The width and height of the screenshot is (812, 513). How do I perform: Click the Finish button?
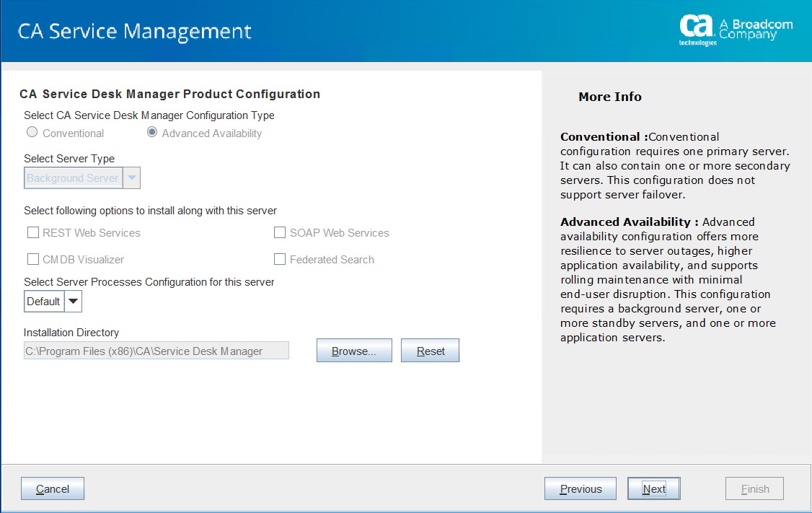pyautogui.click(x=754, y=489)
